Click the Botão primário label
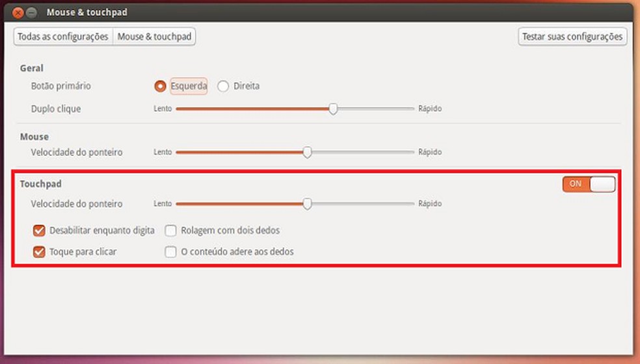 (x=61, y=86)
